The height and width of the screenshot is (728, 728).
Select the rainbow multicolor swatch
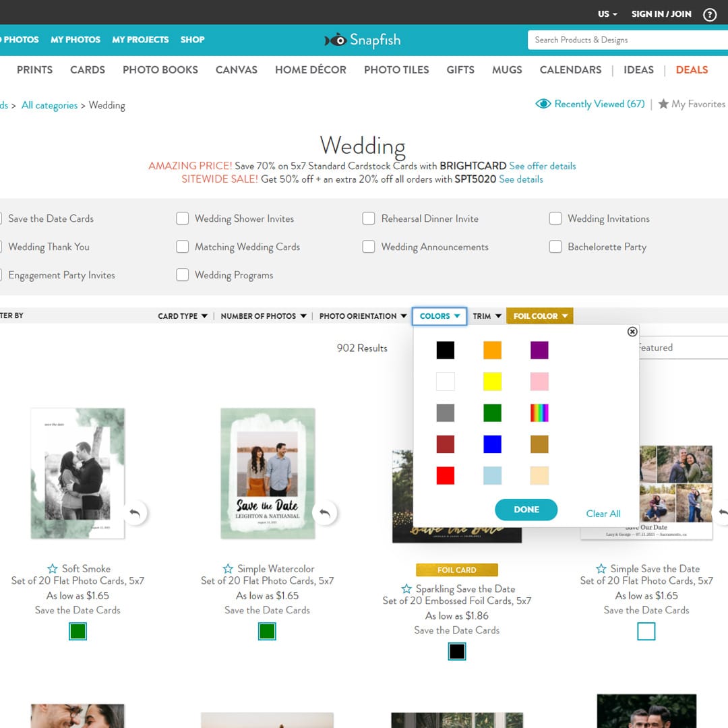[539, 413]
